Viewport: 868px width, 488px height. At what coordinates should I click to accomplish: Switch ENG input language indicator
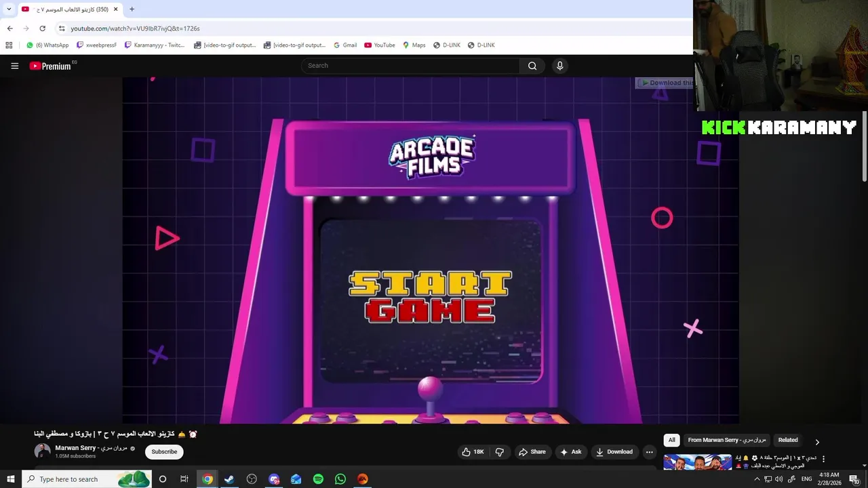click(x=806, y=479)
